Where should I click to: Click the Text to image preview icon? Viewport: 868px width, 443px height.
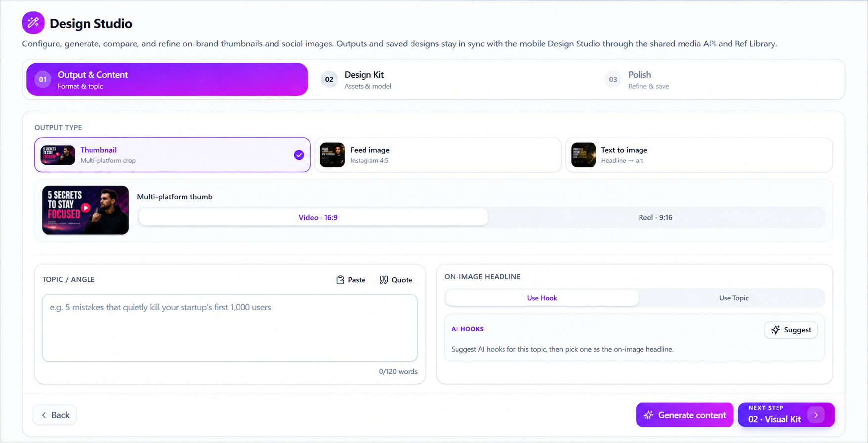click(584, 155)
